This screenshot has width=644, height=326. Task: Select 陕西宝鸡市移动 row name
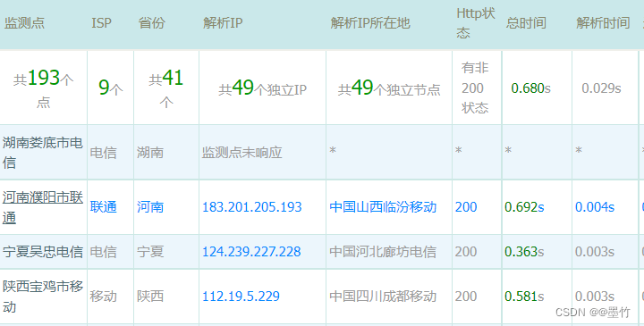[x=43, y=297]
